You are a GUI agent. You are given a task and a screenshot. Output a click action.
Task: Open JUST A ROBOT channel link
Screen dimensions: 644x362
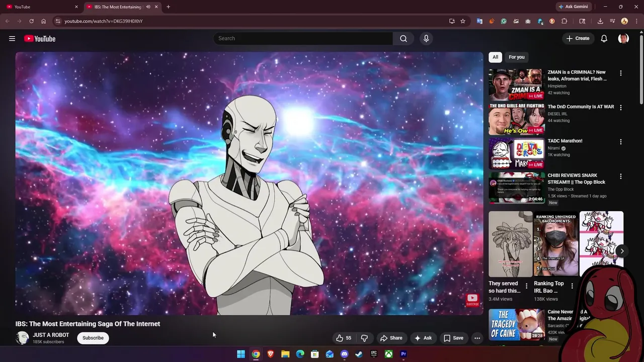pyautogui.click(x=51, y=335)
